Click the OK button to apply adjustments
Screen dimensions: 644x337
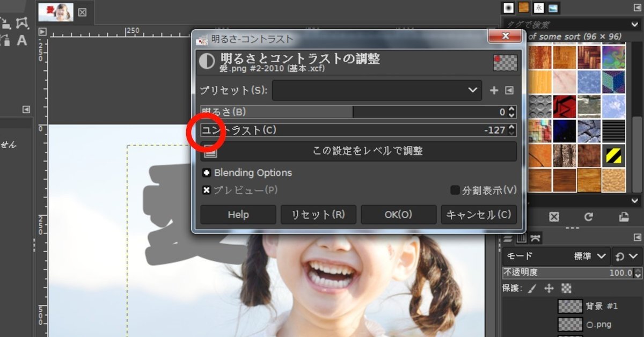398,214
